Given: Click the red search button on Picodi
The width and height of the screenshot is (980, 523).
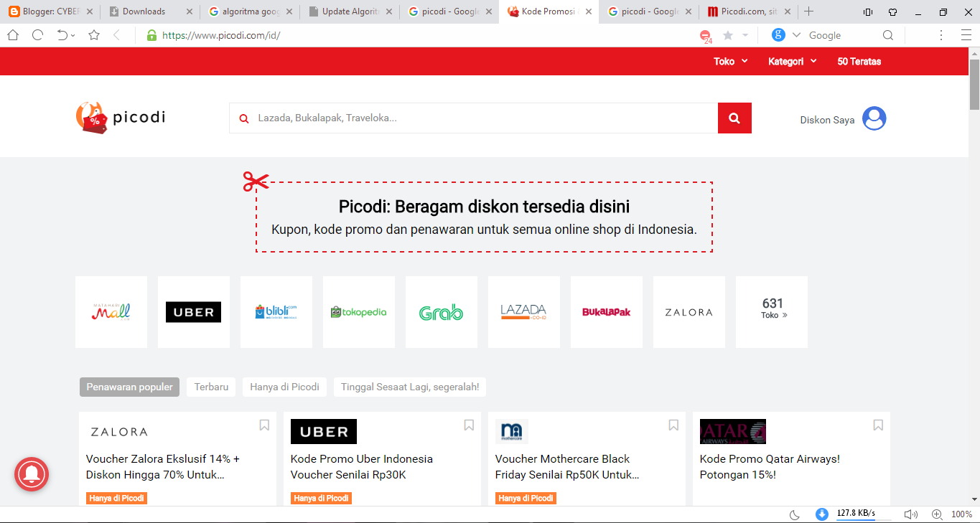Looking at the screenshot, I should pyautogui.click(x=734, y=118).
